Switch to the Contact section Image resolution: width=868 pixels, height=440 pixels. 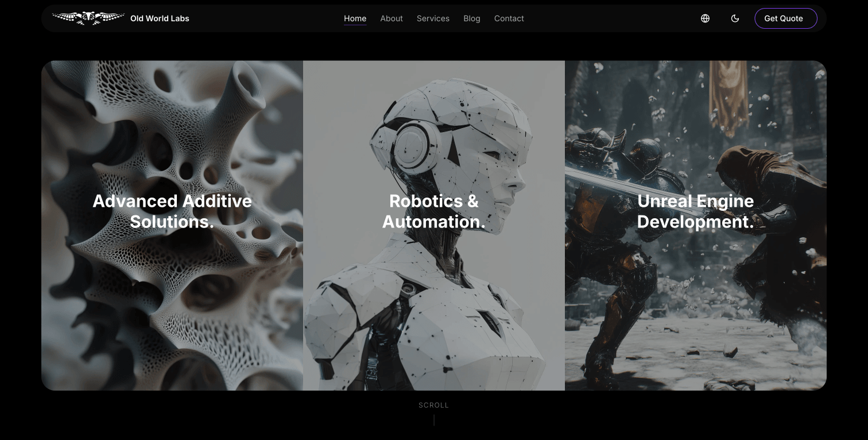click(x=509, y=18)
